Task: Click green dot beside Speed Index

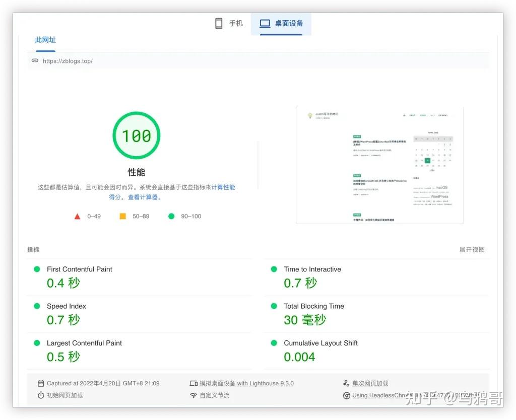Action: [37, 306]
